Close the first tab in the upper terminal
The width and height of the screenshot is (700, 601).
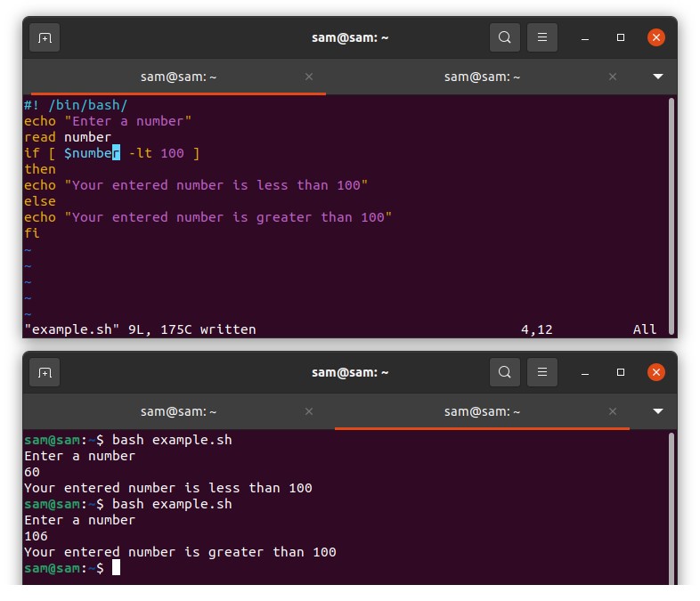(309, 77)
